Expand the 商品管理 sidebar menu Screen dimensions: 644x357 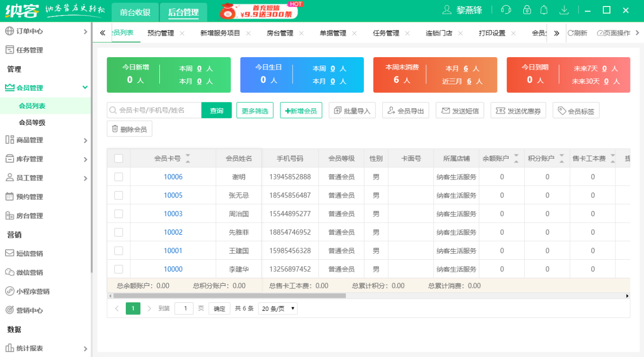[45, 140]
